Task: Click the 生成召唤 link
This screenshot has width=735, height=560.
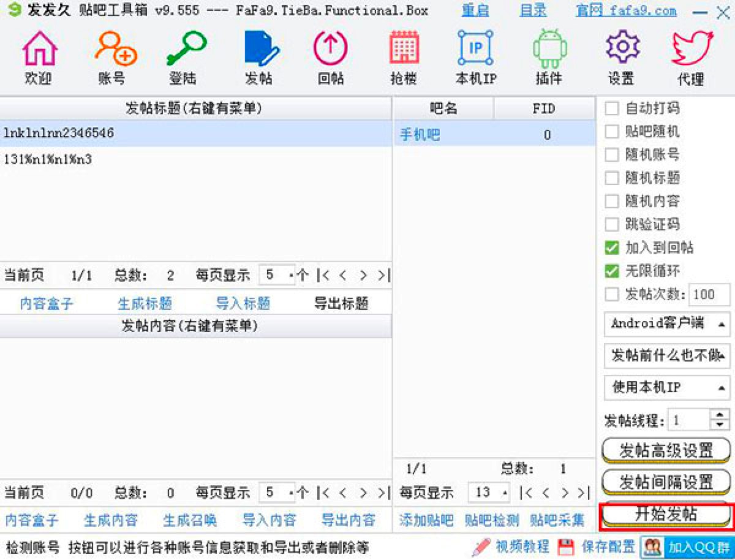Action: tap(190, 521)
